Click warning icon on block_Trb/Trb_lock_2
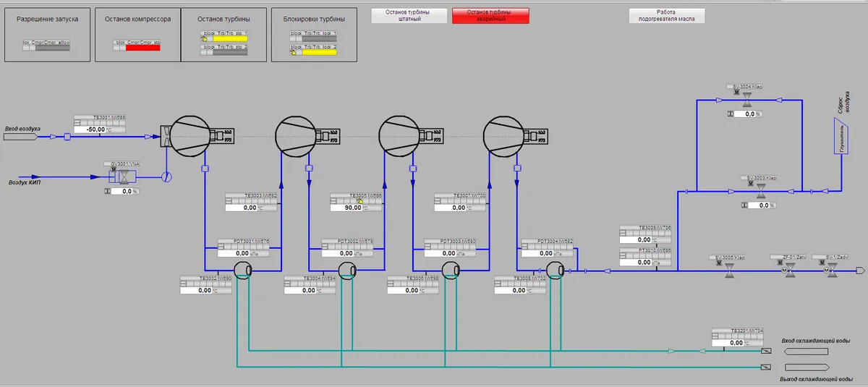 (x=293, y=53)
